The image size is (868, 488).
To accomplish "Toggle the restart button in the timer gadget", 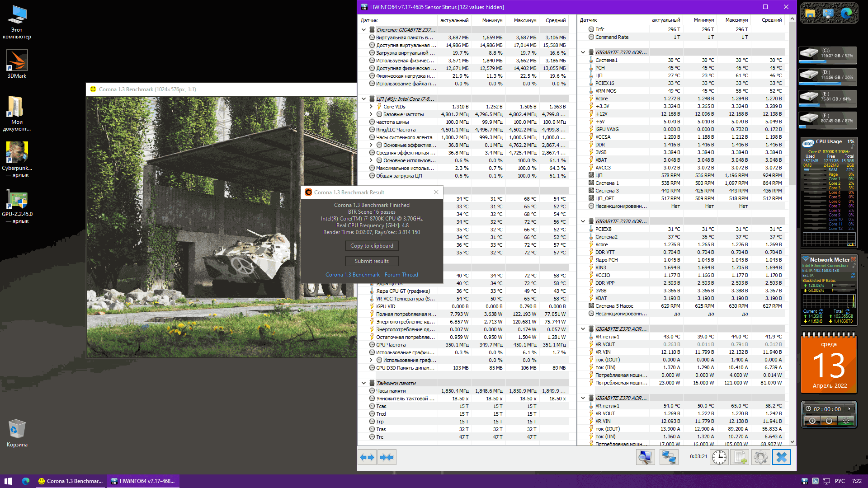I will (829, 421).
